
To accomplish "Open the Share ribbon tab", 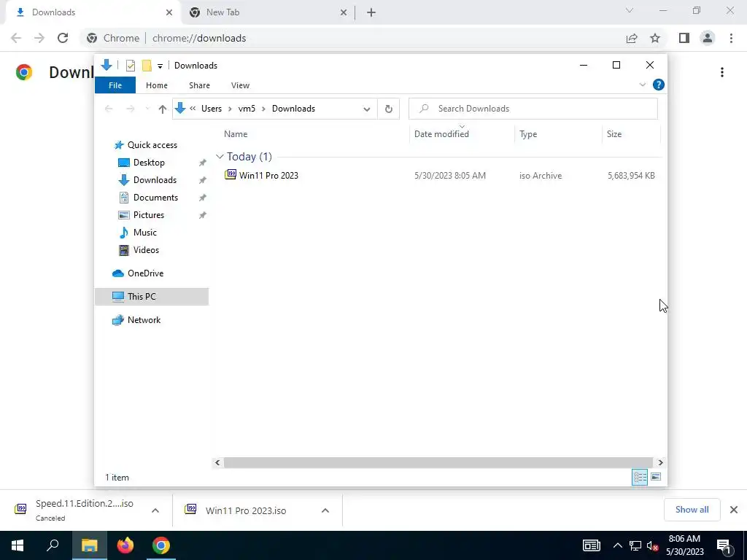I will tap(199, 85).
